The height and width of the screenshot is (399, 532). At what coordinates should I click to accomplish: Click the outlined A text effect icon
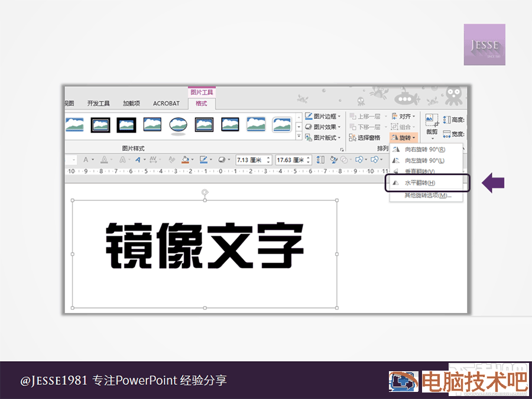tap(122, 160)
